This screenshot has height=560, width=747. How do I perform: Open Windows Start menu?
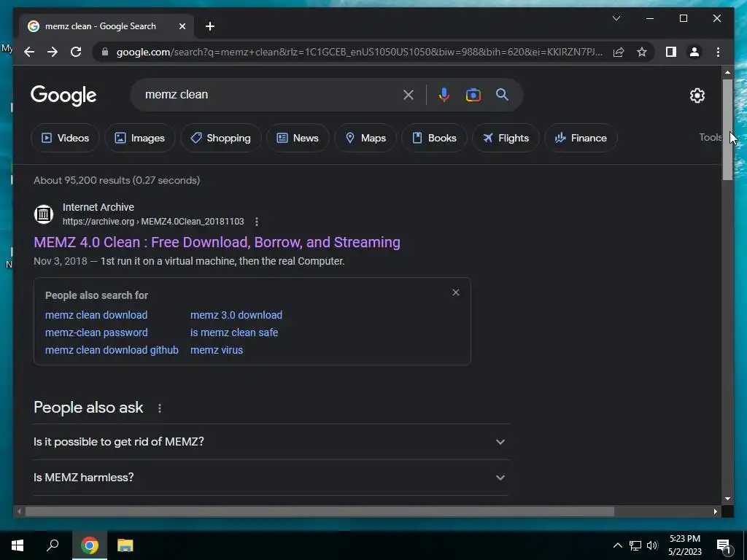pyautogui.click(x=18, y=545)
